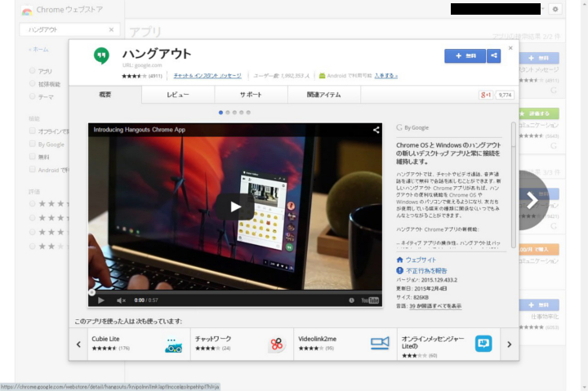Viewport: 588px width, 391px height.
Task: Check the オフライン feature checkbox
Action: coord(32,131)
